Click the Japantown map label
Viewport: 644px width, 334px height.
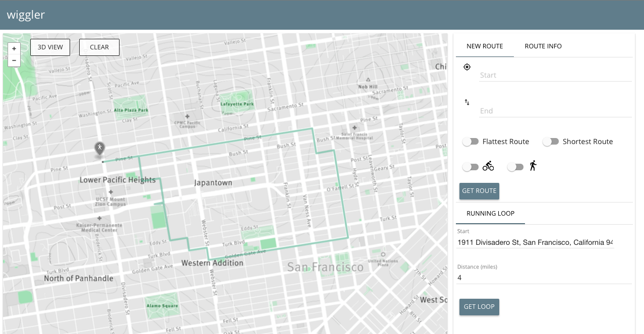(213, 183)
